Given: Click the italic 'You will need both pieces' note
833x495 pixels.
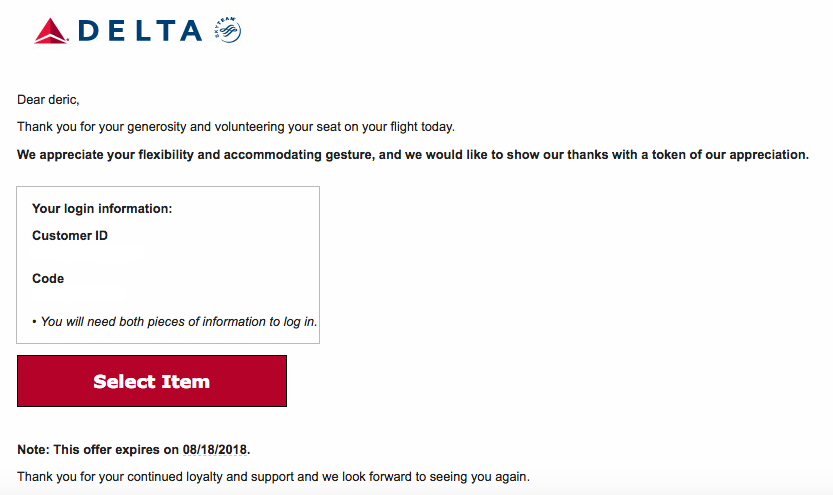Looking at the screenshot, I should click(x=179, y=321).
